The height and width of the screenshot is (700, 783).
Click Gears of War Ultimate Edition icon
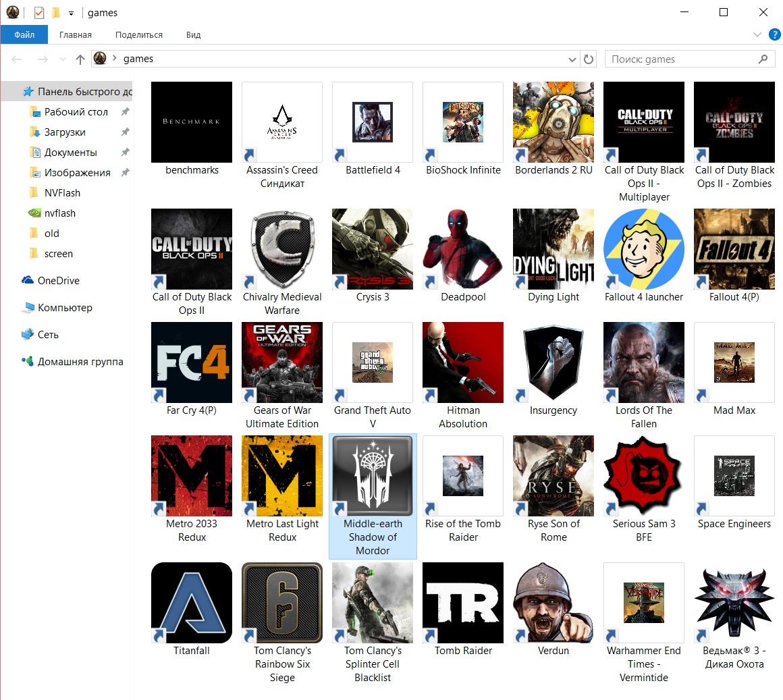tap(282, 362)
